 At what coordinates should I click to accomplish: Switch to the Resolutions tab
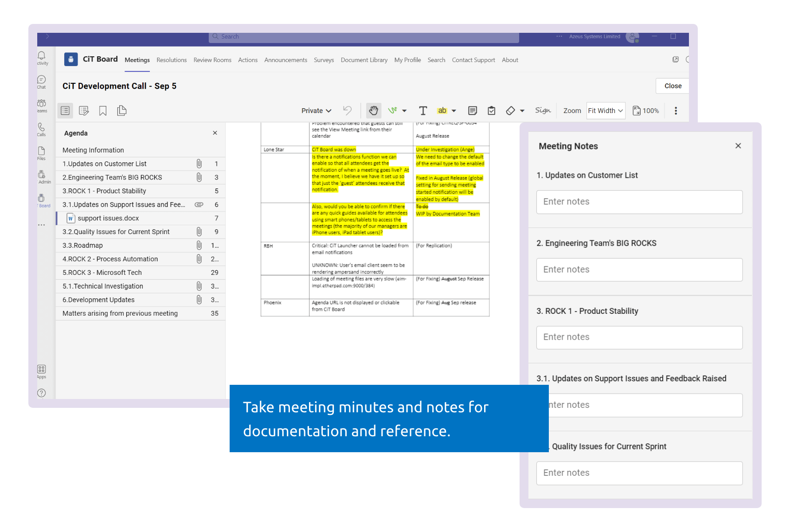[172, 60]
